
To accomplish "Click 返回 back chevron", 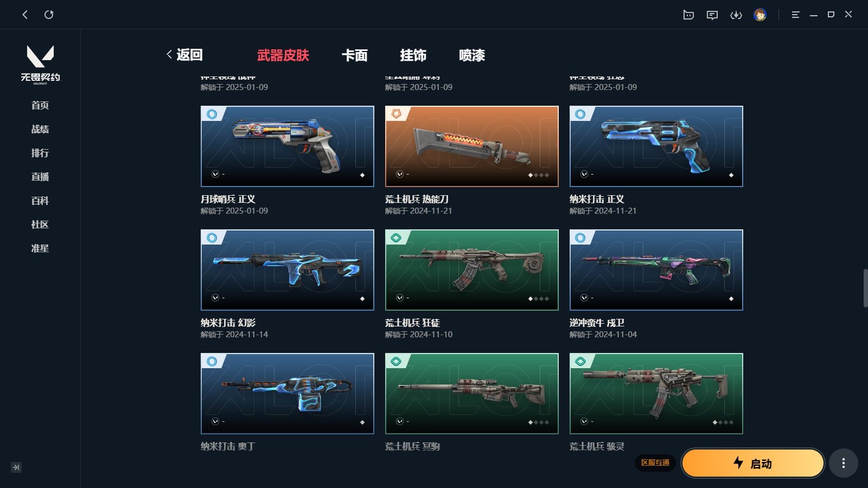I will (184, 55).
